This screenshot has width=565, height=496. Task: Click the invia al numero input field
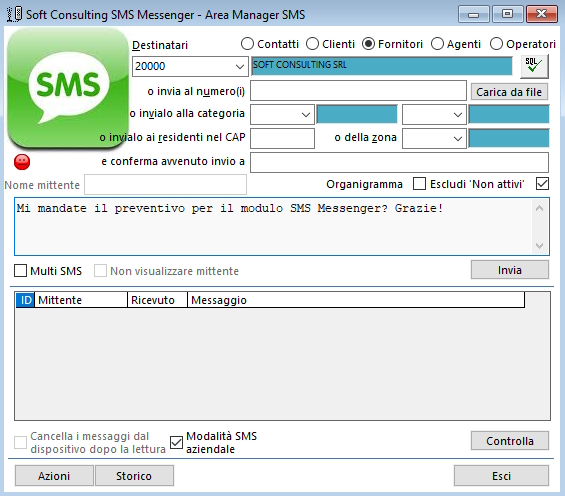[358, 91]
